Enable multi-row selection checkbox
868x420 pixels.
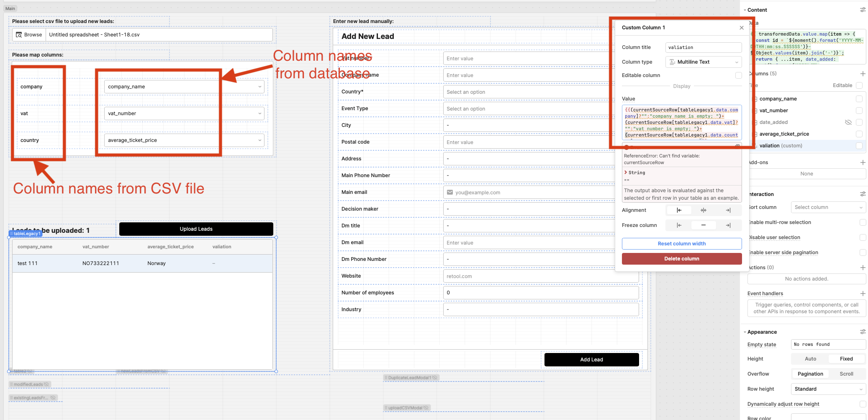tap(863, 222)
